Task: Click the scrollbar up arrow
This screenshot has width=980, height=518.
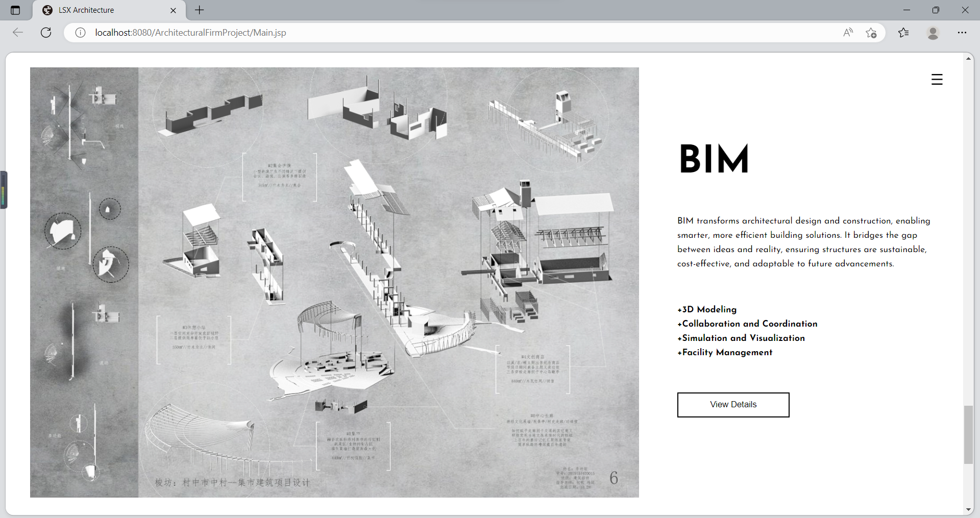Action: tap(968, 59)
